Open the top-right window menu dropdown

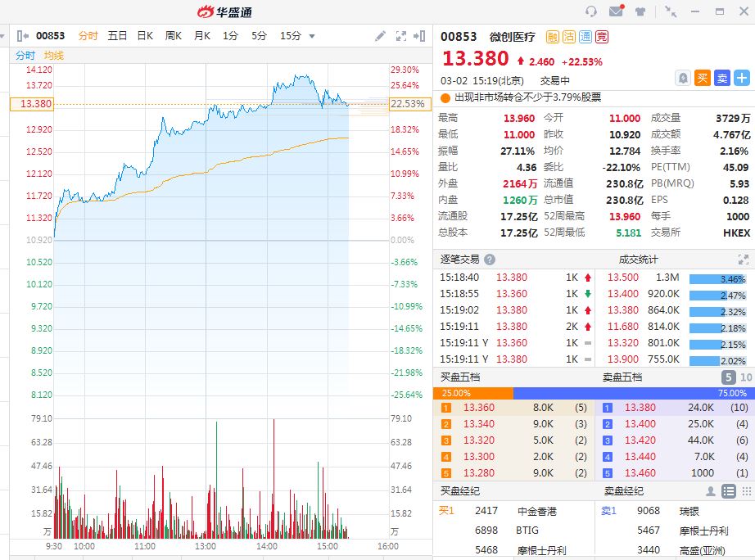pos(720,11)
